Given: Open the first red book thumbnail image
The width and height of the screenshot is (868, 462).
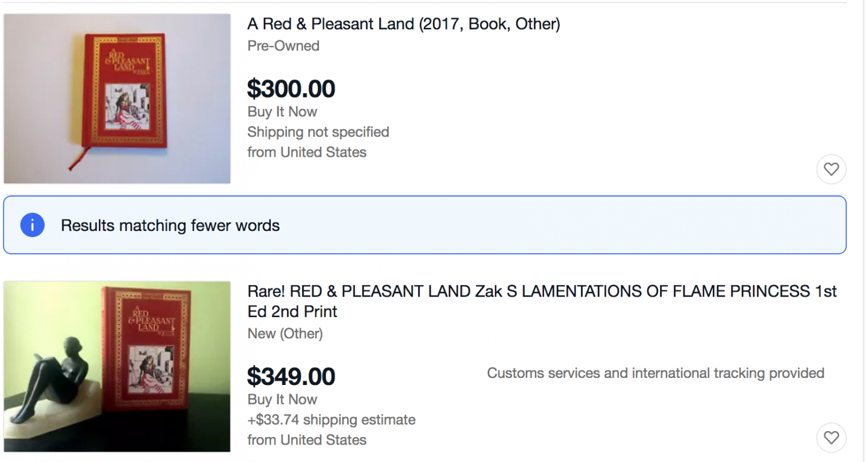Looking at the screenshot, I should 117,99.
